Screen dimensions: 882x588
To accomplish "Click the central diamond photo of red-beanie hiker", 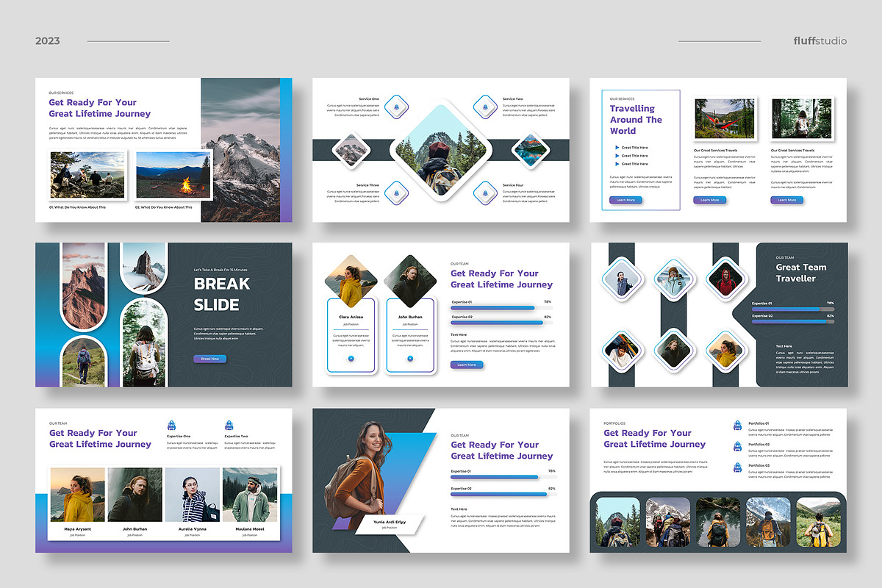I will point(441,150).
